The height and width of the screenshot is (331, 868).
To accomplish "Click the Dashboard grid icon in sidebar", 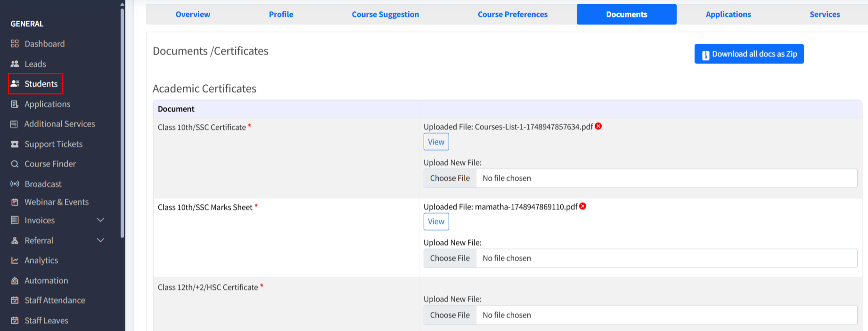I will click(15, 44).
